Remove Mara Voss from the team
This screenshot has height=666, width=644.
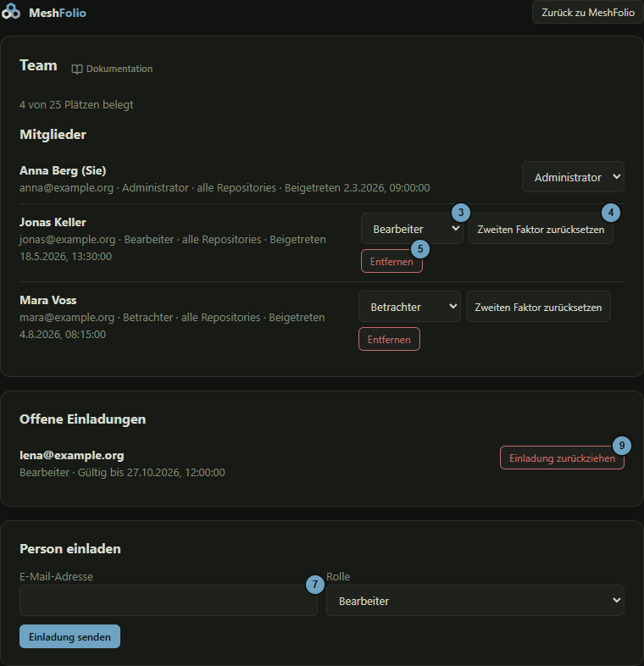pos(389,339)
